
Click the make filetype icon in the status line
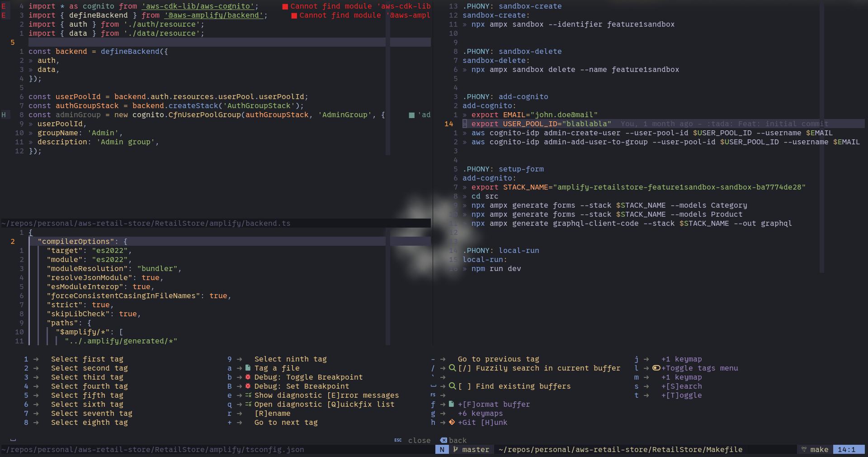click(804, 449)
